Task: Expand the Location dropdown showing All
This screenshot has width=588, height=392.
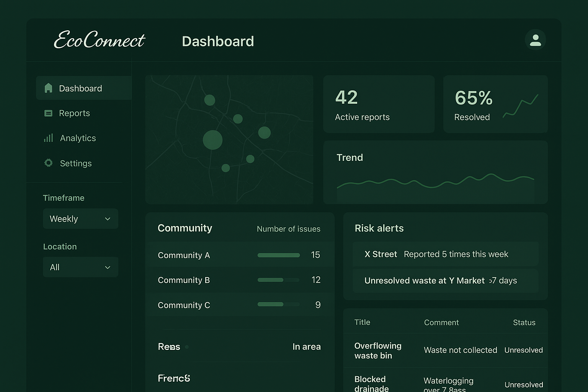Action: pyautogui.click(x=80, y=267)
